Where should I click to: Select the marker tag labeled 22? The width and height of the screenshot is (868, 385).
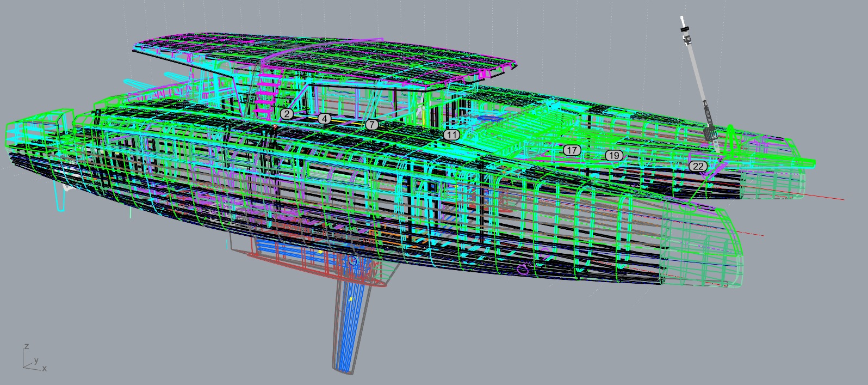point(698,166)
